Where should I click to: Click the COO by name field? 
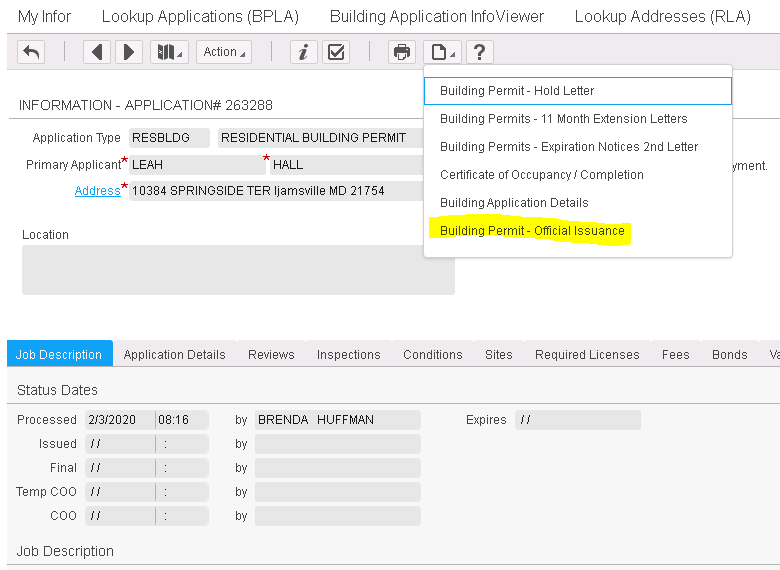click(338, 516)
